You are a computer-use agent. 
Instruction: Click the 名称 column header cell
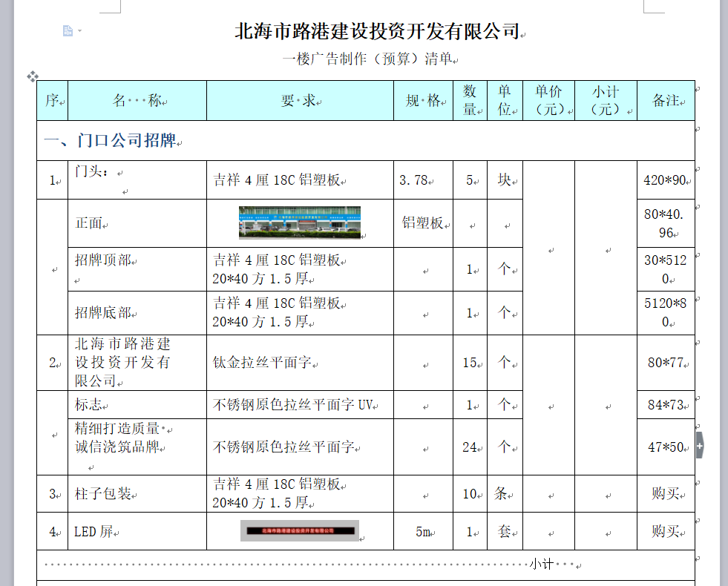137,101
